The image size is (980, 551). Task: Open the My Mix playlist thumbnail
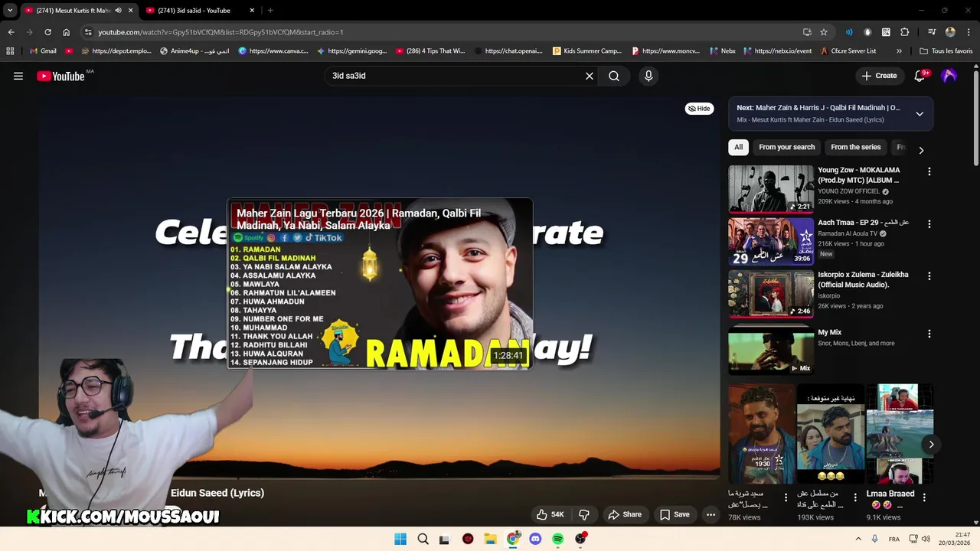coord(771,350)
